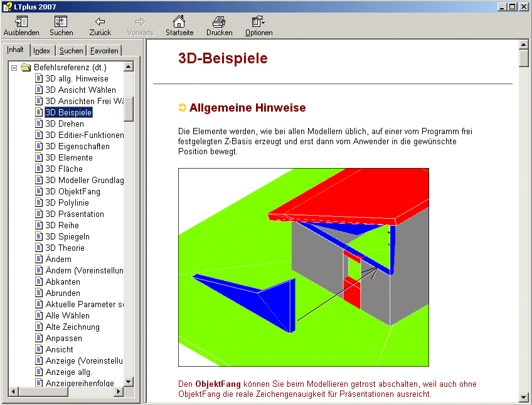The height and width of the screenshot is (405, 532).
Task: Click page icon beside Anpassen
Action: (x=39, y=338)
